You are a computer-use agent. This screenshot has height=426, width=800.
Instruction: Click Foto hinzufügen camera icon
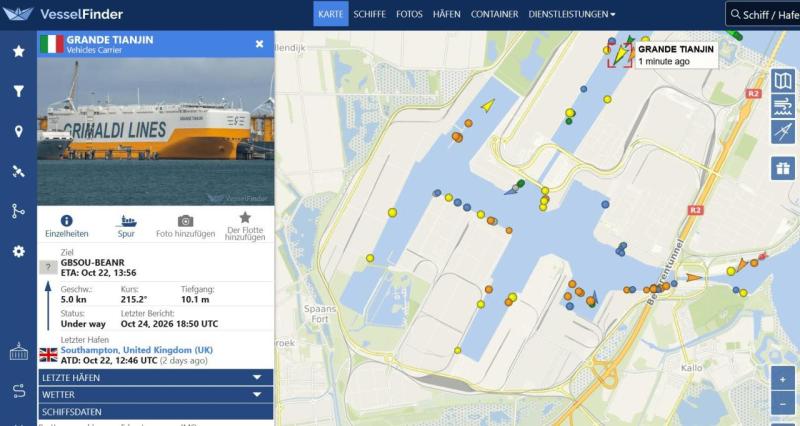[x=185, y=221]
